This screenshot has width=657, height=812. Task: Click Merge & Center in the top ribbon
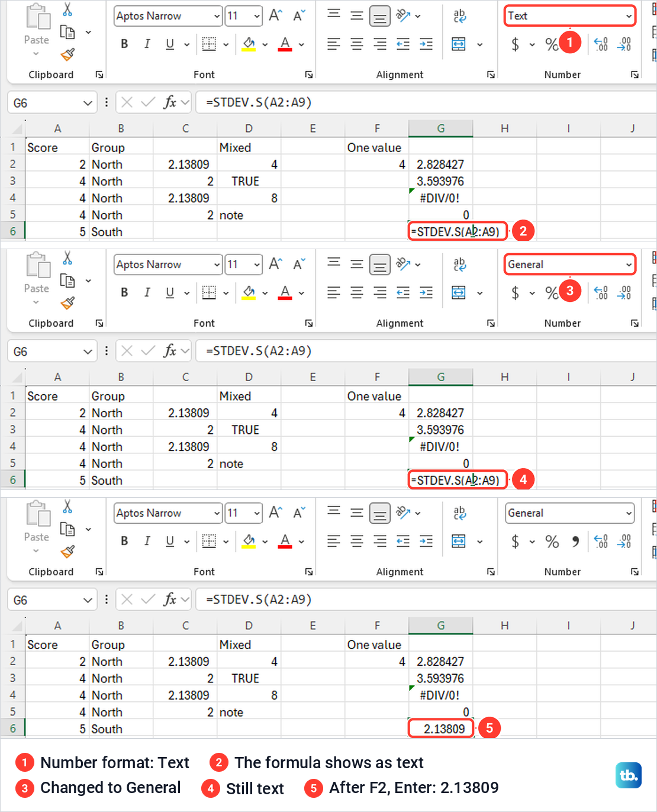click(x=459, y=44)
